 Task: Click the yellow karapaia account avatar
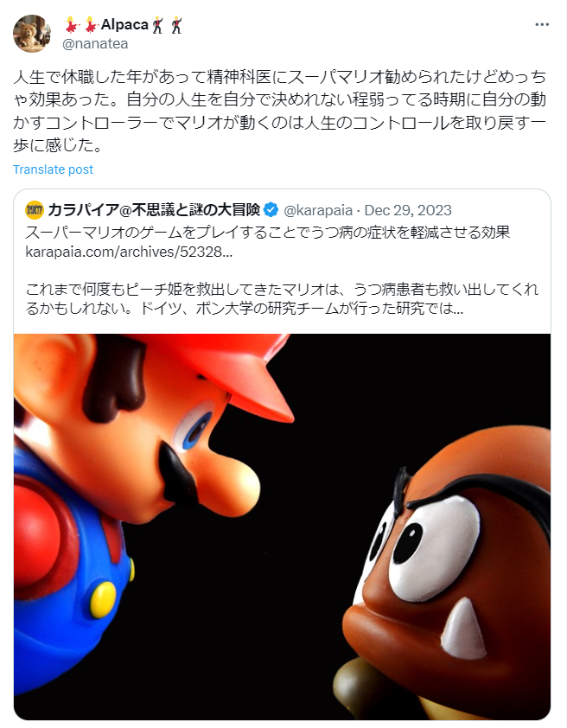point(35,210)
